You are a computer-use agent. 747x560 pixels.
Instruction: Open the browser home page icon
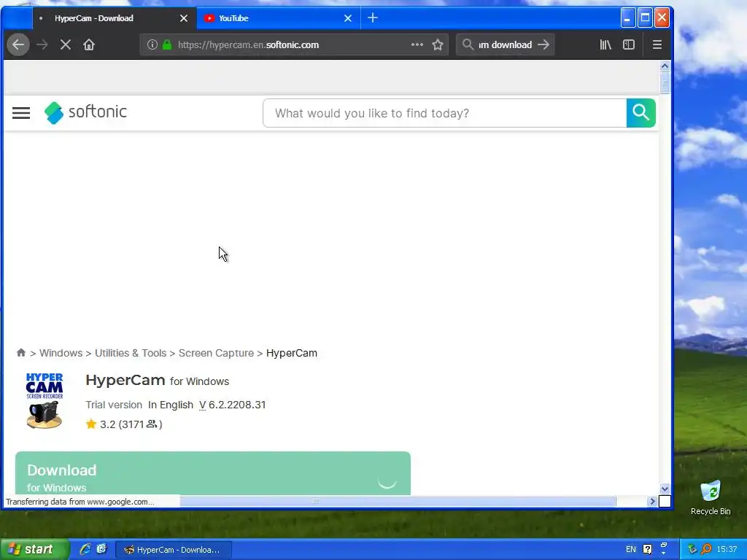[x=88, y=44]
